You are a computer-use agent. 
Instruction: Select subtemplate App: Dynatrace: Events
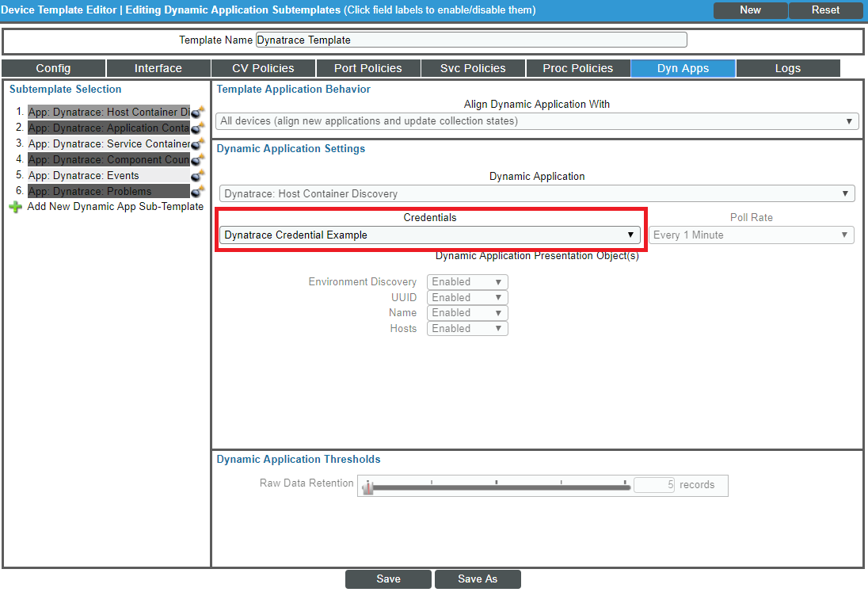108,176
